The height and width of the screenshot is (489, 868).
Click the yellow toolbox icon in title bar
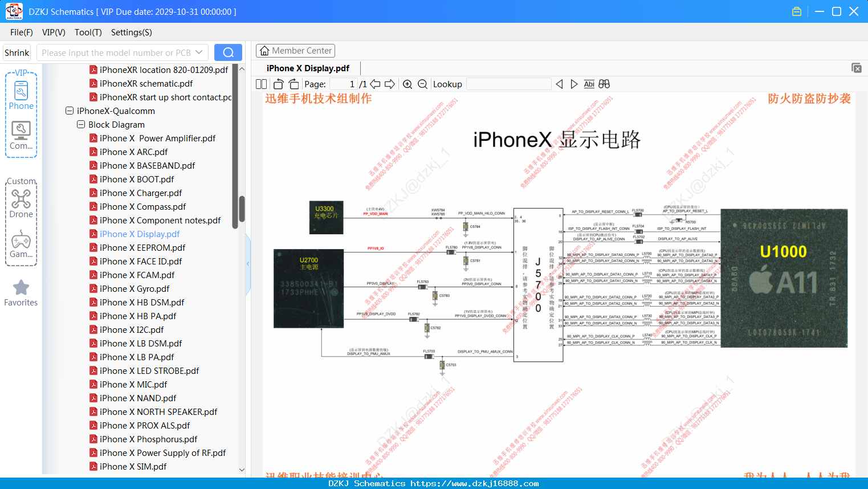(797, 11)
